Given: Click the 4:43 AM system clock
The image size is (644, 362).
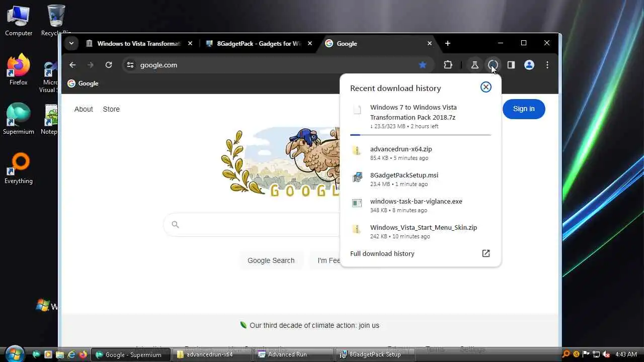Looking at the screenshot, I should [x=626, y=354].
